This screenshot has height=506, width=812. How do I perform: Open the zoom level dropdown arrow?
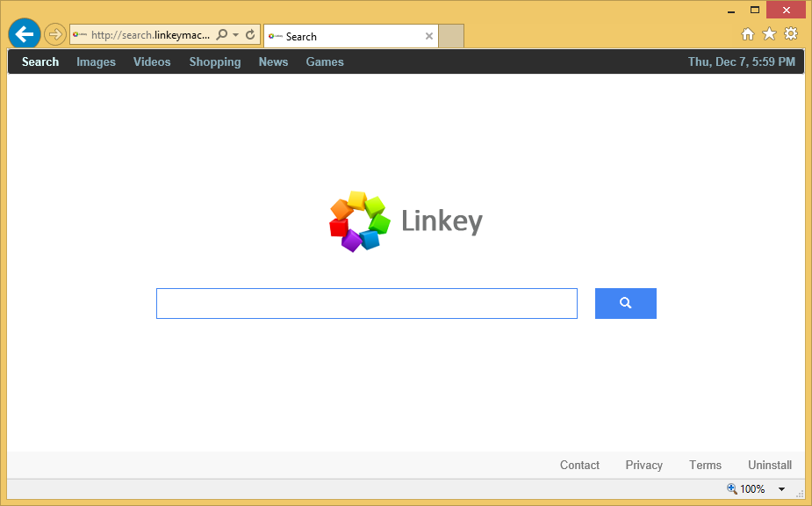(x=781, y=489)
